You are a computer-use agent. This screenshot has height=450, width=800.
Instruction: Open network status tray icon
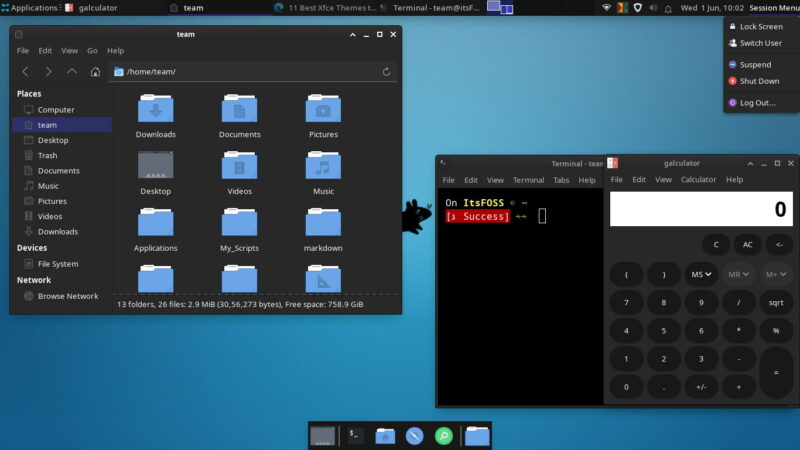606,8
